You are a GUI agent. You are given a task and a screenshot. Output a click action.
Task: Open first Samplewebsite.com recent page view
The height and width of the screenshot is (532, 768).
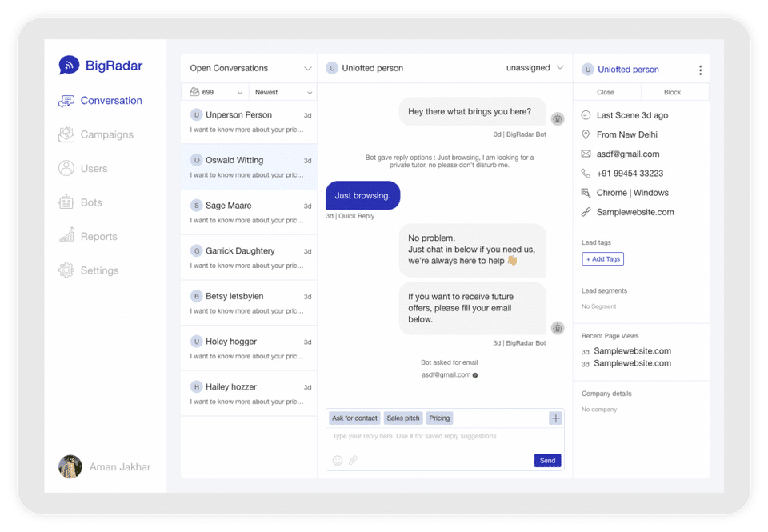(632, 350)
